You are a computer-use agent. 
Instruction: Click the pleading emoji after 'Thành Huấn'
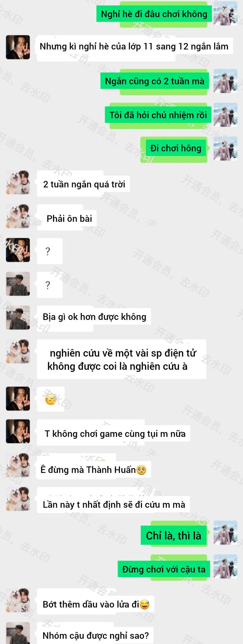tap(141, 470)
